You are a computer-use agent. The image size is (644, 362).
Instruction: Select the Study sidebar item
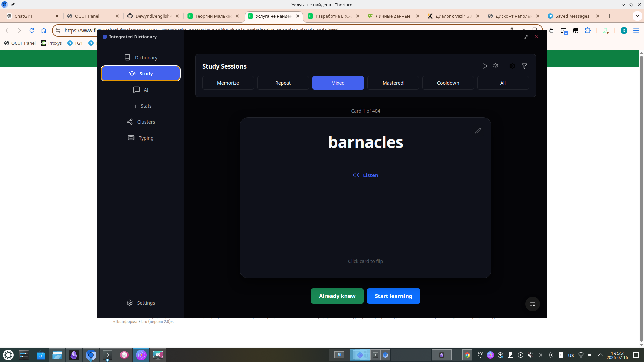141,73
